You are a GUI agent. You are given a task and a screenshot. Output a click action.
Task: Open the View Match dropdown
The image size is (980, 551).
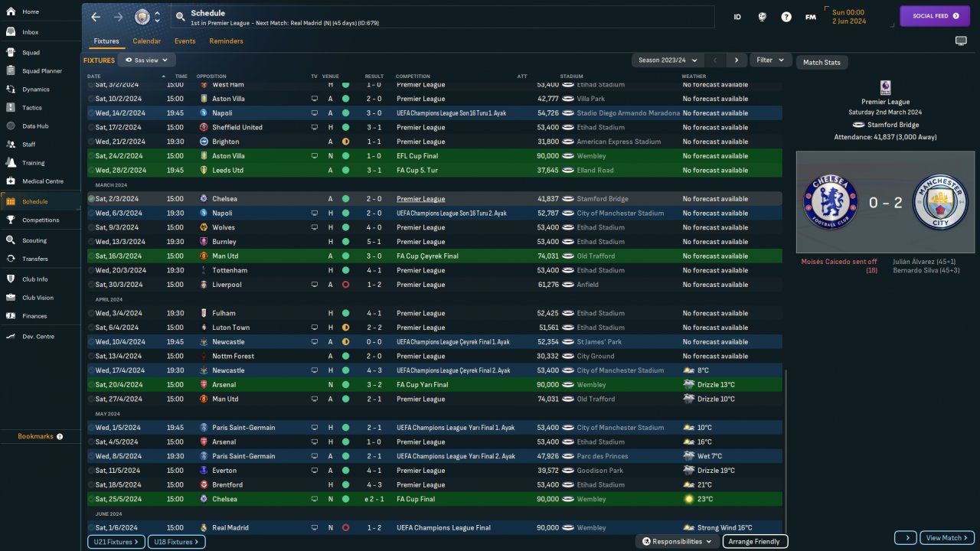tap(946, 538)
